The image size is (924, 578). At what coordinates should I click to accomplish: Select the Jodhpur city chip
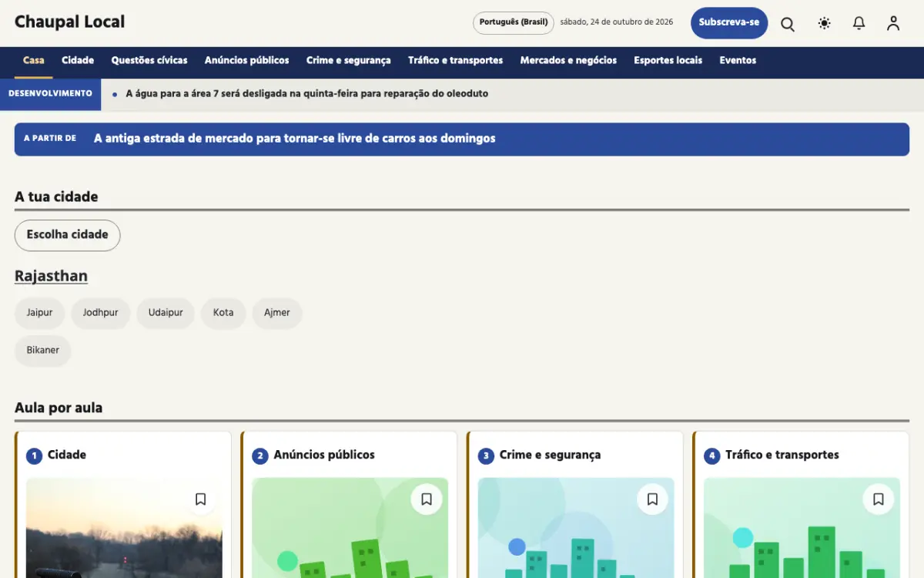click(101, 313)
